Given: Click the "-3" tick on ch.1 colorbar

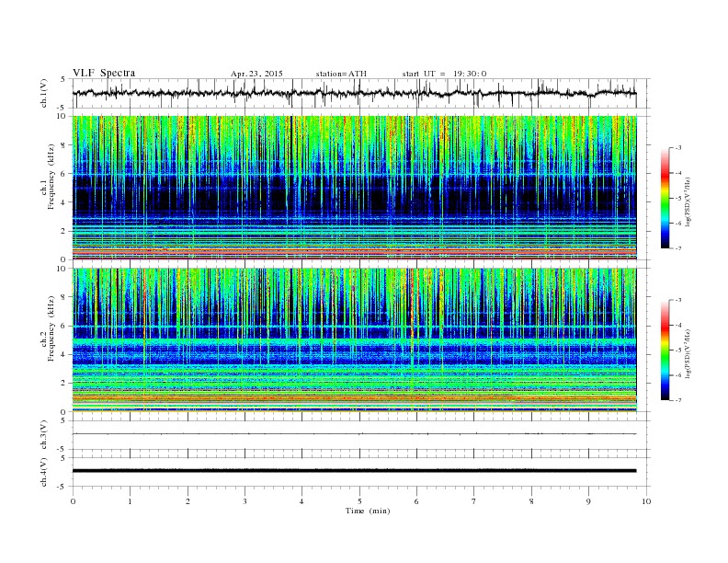Looking at the screenshot, I should click(x=678, y=148).
